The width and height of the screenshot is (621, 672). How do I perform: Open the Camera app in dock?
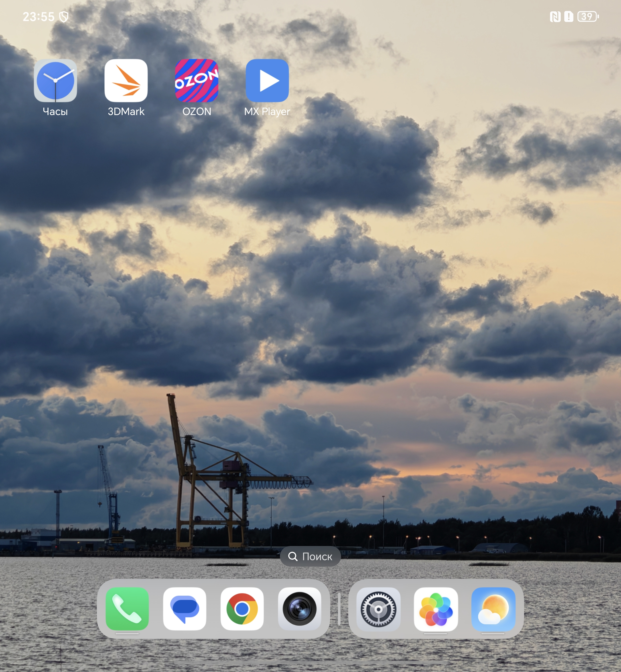click(x=299, y=609)
